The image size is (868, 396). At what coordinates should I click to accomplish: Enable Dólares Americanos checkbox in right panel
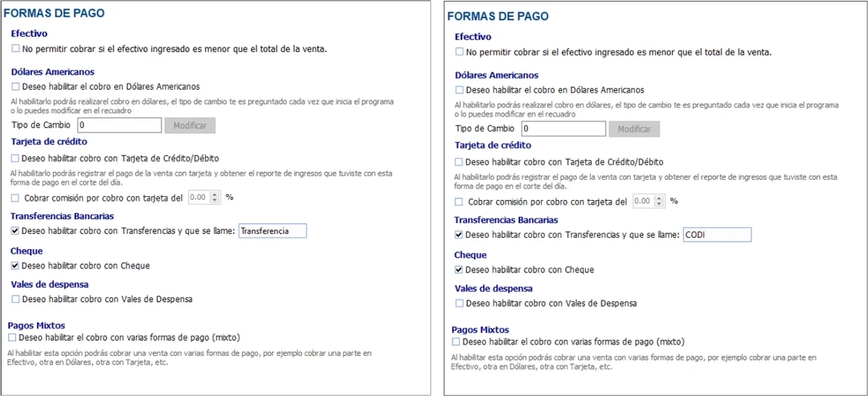(460, 90)
